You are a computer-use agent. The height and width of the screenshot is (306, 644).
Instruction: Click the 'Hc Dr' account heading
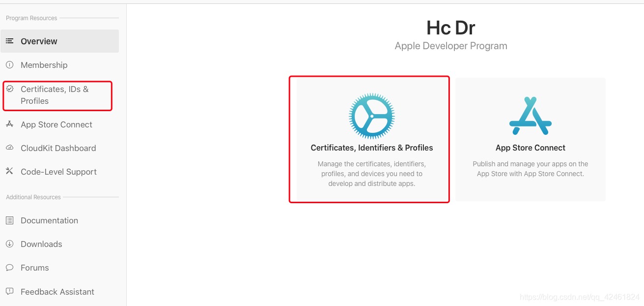451,28
